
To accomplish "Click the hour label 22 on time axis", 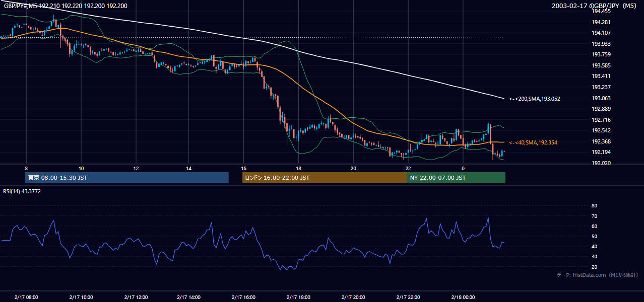I will point(408,168).
